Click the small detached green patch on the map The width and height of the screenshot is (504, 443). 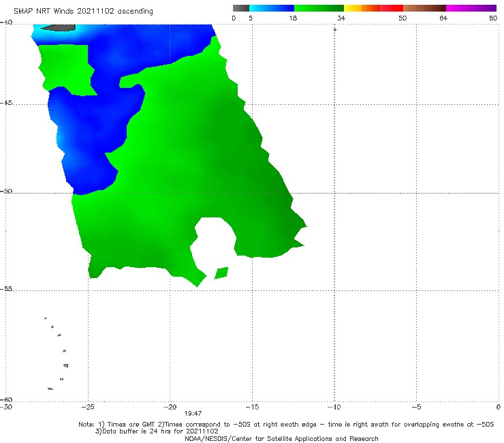(x=221, y=273)
